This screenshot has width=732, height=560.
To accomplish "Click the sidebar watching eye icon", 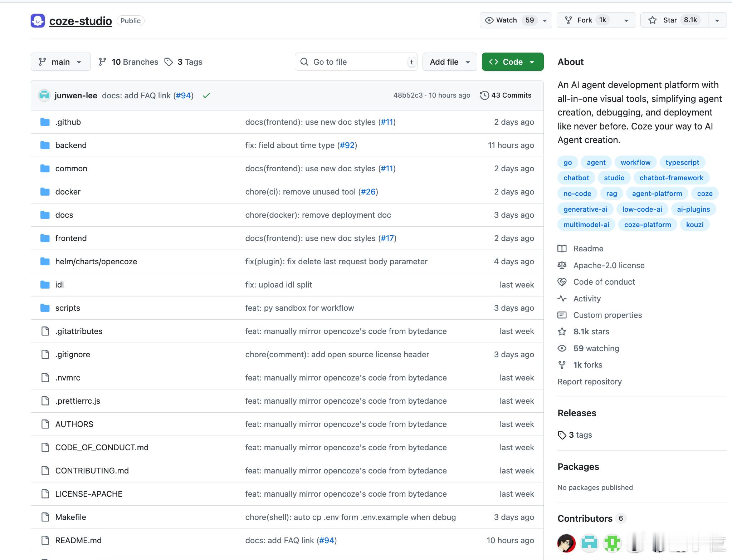I will [x=562, y=348].
